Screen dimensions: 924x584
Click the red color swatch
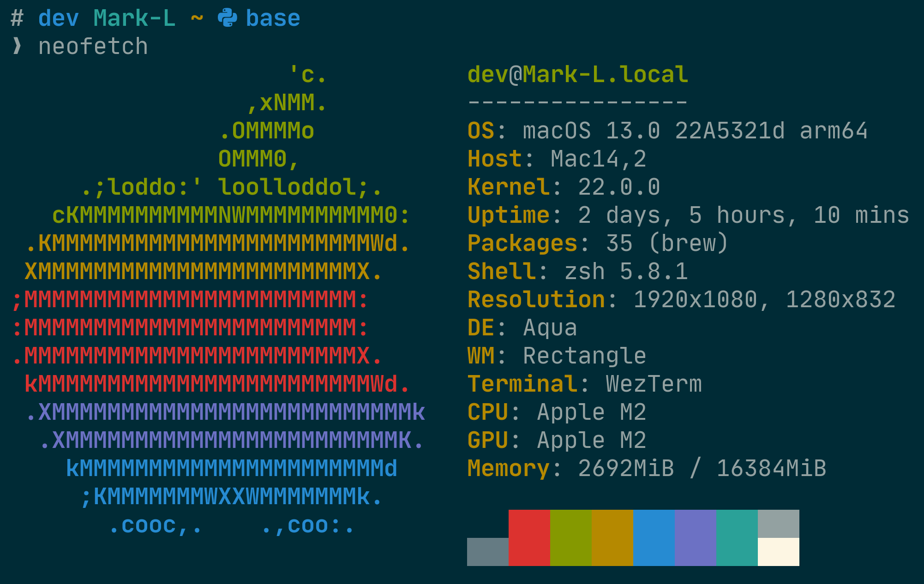[529, 537]
